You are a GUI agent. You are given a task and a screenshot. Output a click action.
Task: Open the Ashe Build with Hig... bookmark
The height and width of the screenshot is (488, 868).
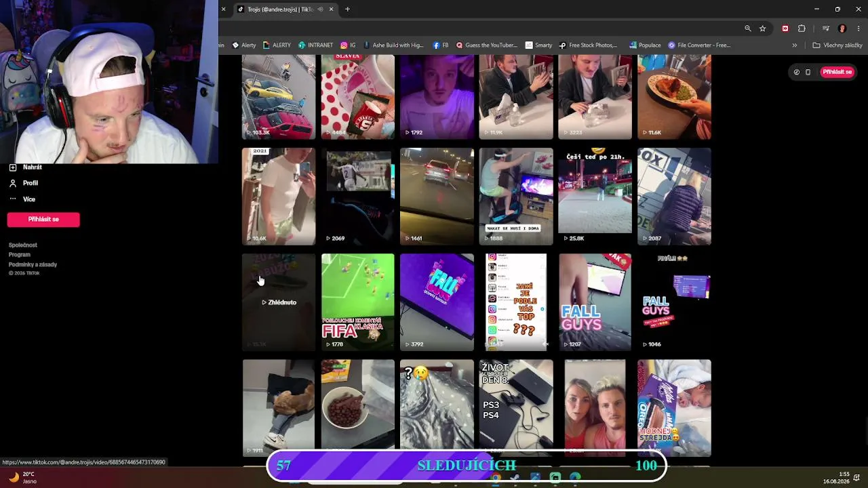click(394, 45)
